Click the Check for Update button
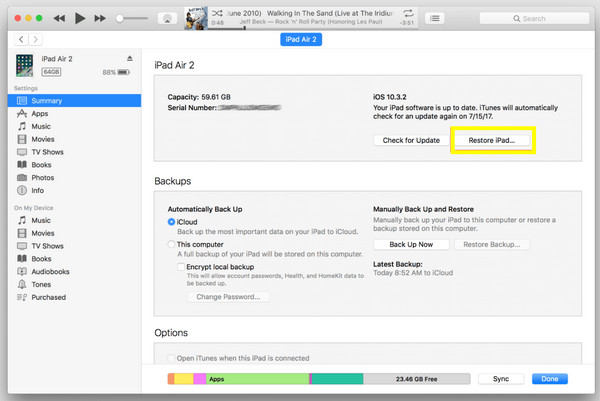Screen dimensions: 600x401 pyautogui.click(x=411, y=140)
